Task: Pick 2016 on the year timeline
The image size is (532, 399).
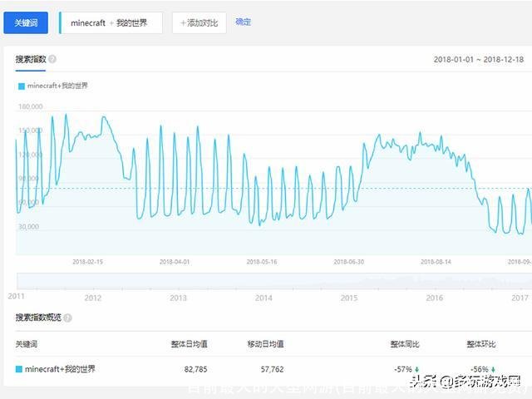Action: pyautogui.click(x=434, y=297)
